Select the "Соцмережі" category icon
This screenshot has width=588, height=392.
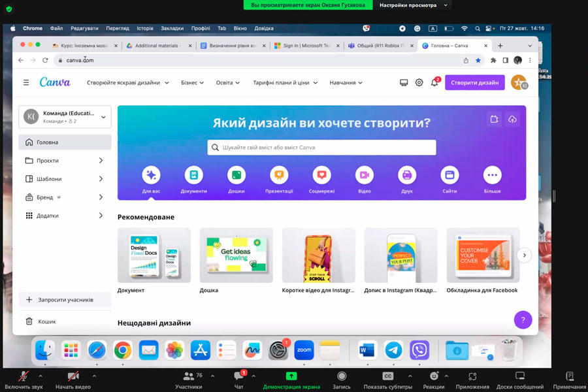click(x=321, y=175)
